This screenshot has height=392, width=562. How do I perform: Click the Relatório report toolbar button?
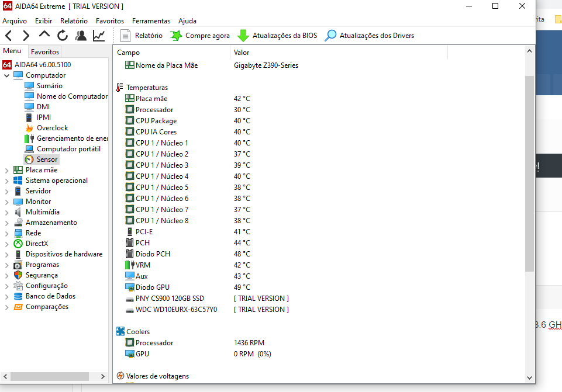(x=142, y=36)
